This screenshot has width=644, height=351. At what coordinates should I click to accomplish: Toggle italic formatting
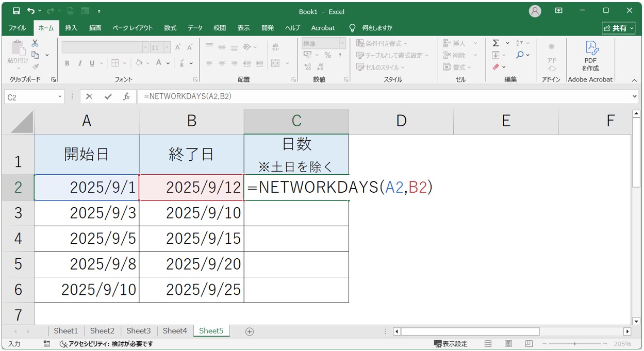coord(79,63)
